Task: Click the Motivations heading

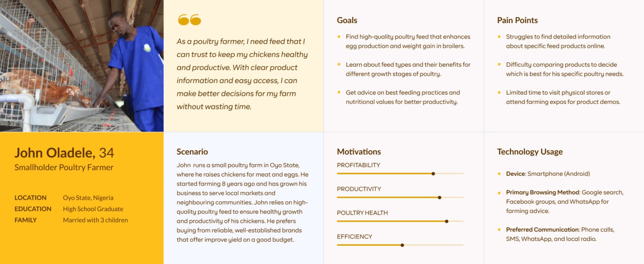Action: point(359,152)
